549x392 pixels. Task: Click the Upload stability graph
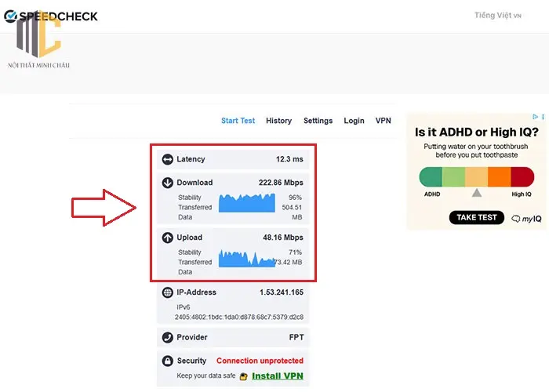[x=247, y=258]
